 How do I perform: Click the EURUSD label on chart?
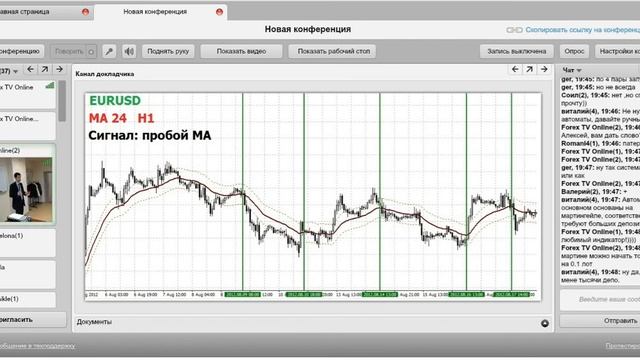115,100
